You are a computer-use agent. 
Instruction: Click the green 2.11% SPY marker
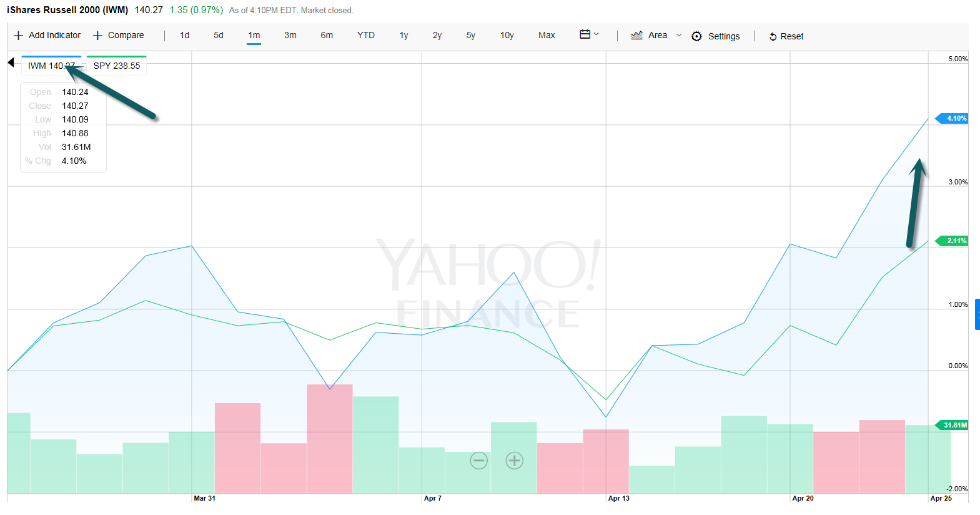[954, 241]
